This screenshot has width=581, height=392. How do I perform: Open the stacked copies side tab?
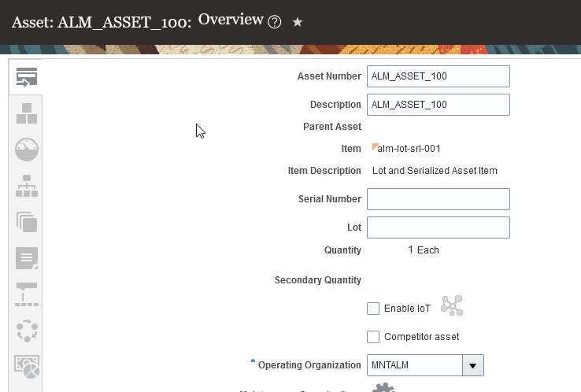[x=27, y=222]
